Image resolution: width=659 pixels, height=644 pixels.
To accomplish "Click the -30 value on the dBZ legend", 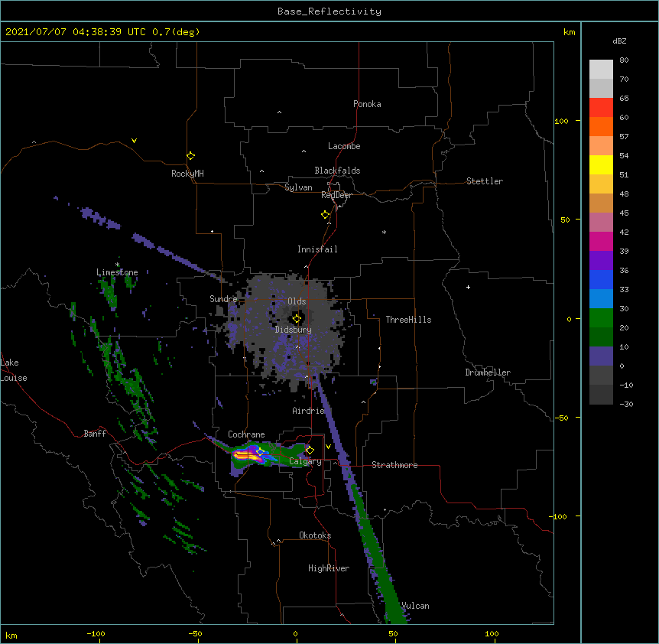I will [x=626, y=404].
